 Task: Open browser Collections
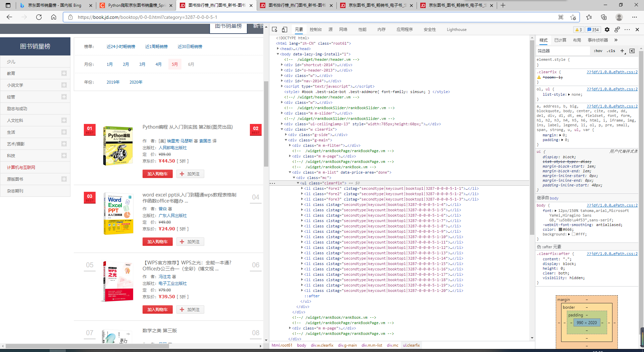point(604,17)
